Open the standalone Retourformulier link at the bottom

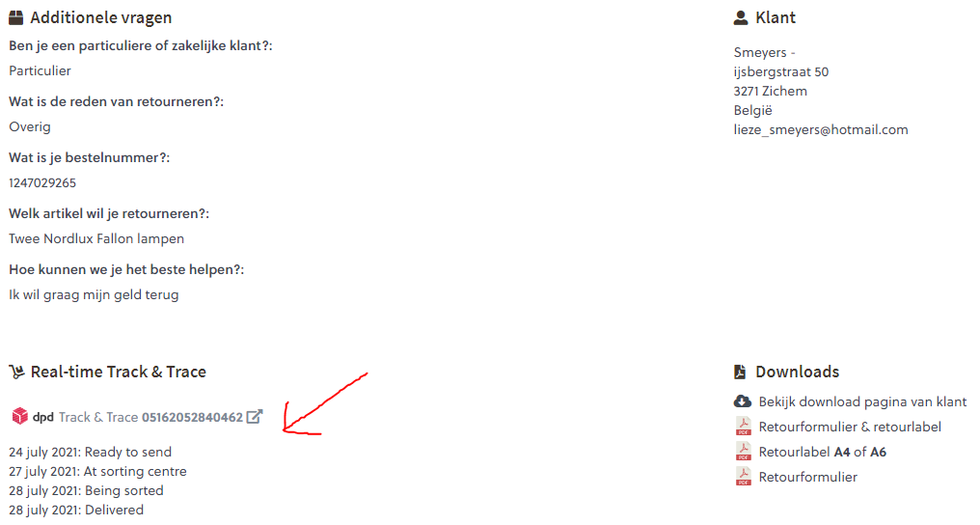point(807,477)
